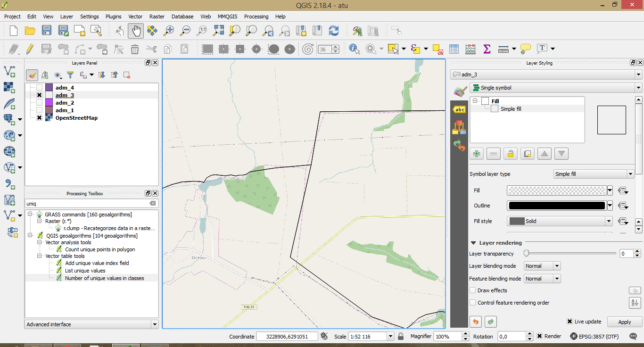Viewport: 644px width, 347px height.
Task: Click the Zoom In magnifier tool
Action: (168, 31)
